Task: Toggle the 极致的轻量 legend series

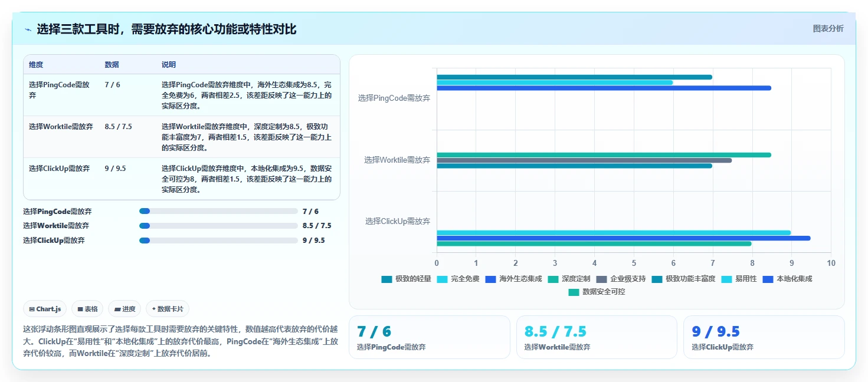Action: pyautogui.click(x=407, y=279)
